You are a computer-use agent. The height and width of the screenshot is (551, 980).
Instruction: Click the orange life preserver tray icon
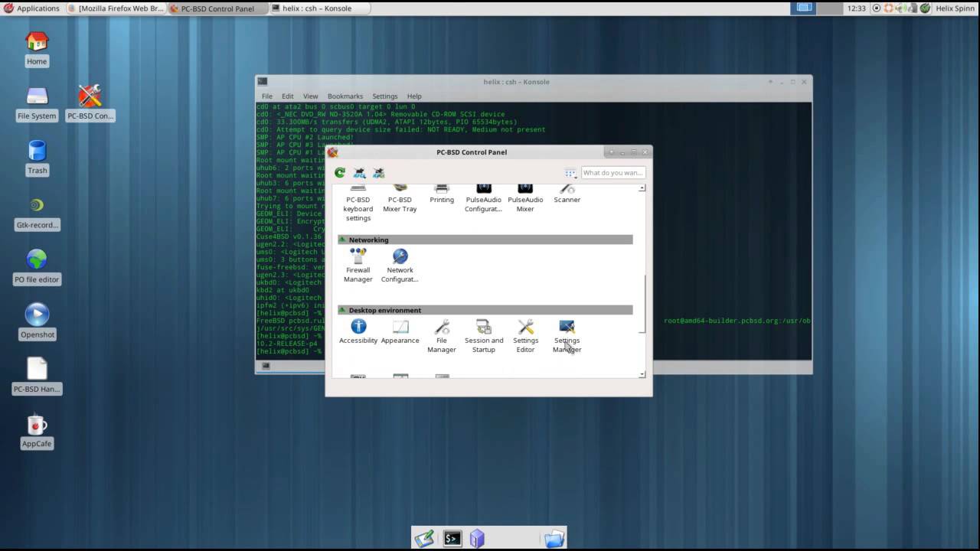pos(889,8)
